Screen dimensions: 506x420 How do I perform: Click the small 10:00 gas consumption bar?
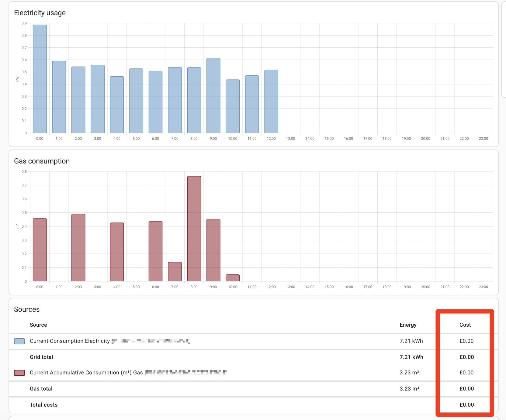click(x=233, y=278)
